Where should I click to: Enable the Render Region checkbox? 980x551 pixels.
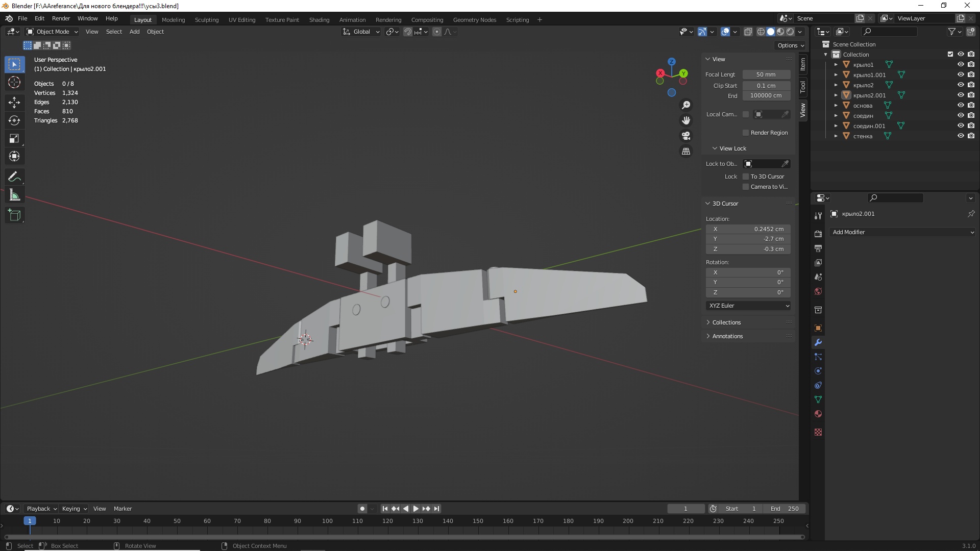[746, 133]
